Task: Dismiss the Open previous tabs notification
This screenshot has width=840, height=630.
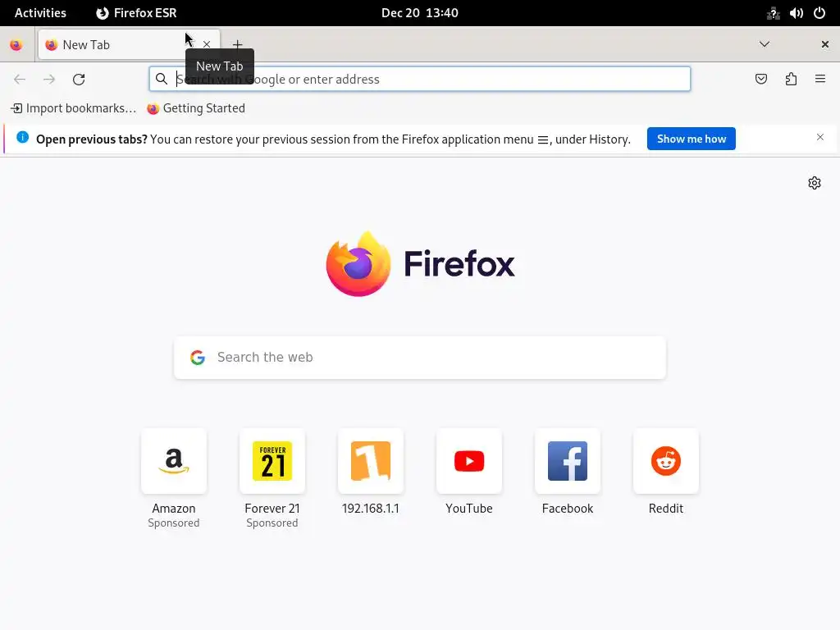Action: [x=820, y=137]
